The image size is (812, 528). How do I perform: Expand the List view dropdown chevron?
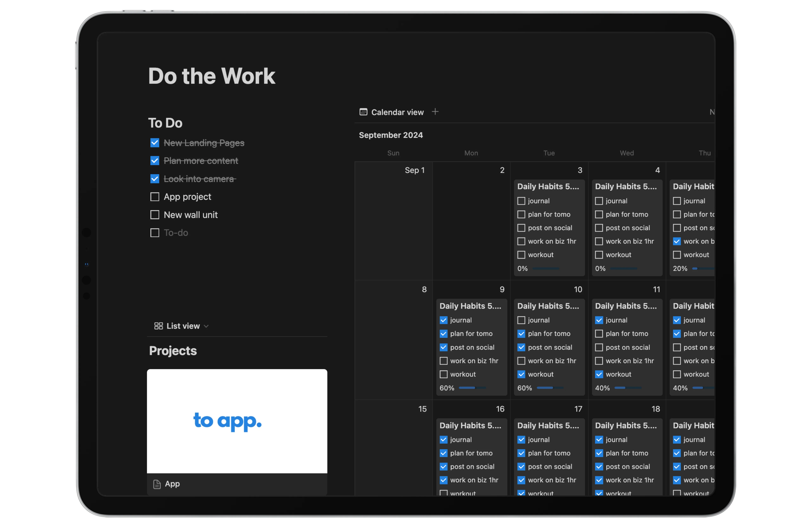pyautogui.click(x=206, y=326)
